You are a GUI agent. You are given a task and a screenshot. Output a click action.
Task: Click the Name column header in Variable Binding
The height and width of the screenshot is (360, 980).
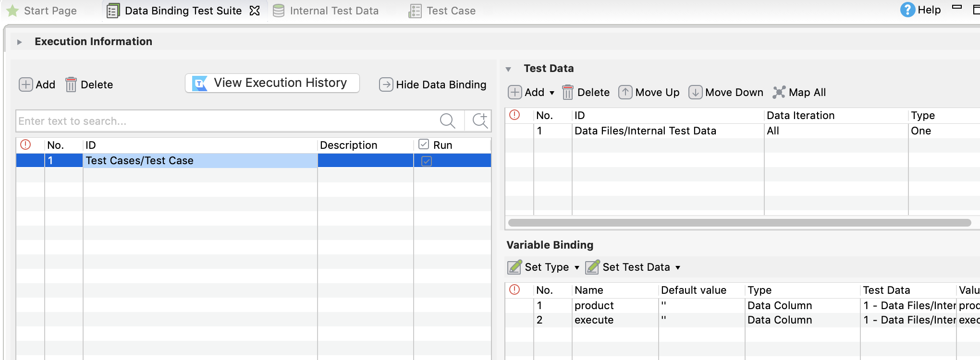tap(615, 290)
